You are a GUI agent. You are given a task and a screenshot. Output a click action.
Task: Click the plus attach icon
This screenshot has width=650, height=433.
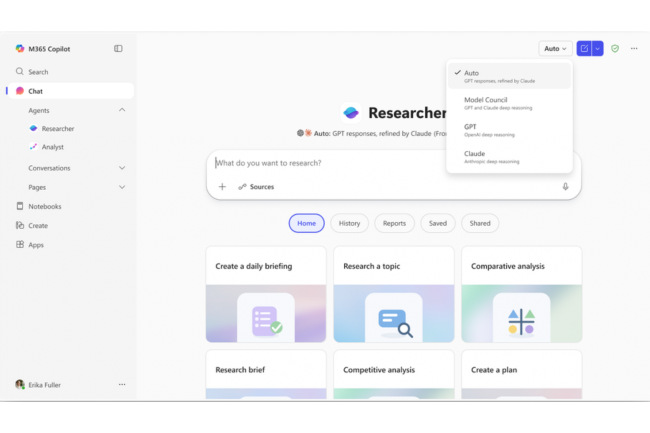coord(222,186)
